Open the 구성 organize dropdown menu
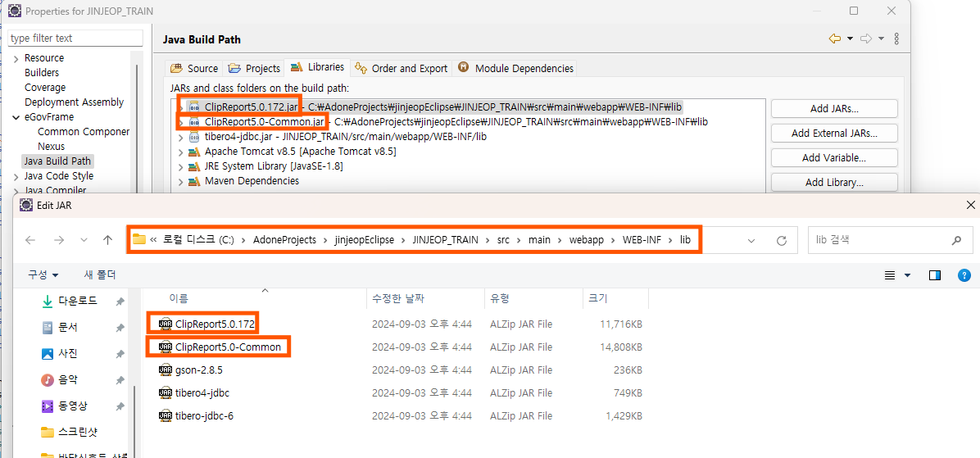The height and width of the screenshot is (458, 980). [x=43, y=275]
